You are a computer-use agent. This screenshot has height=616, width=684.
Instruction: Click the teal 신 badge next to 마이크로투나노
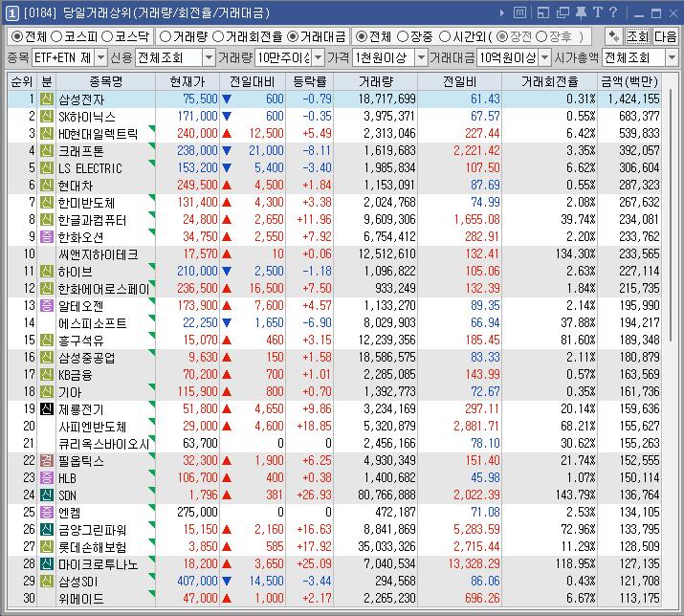click(47, 563)
